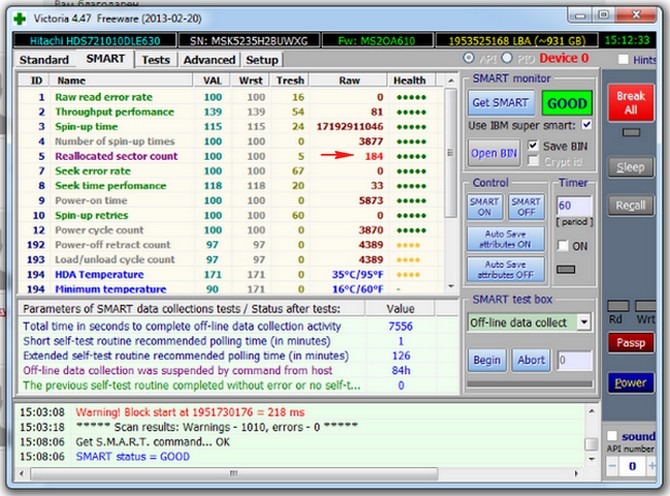Click the blue Power button

[630, 382]
